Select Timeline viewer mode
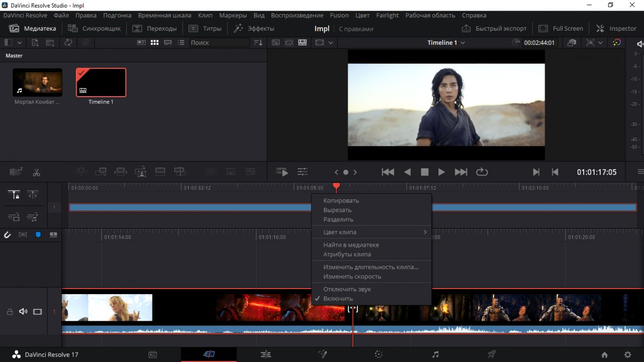 click(x=302, y=43)
